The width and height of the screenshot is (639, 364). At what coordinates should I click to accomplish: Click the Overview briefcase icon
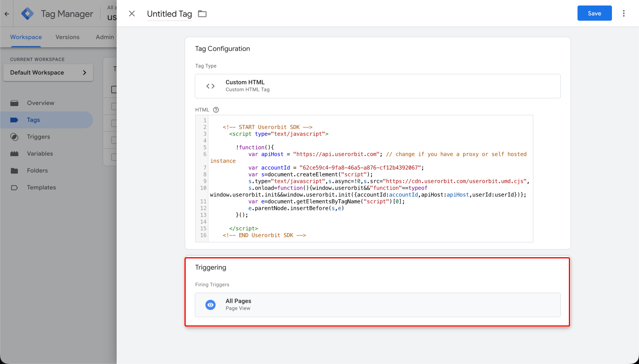[14, 103]
